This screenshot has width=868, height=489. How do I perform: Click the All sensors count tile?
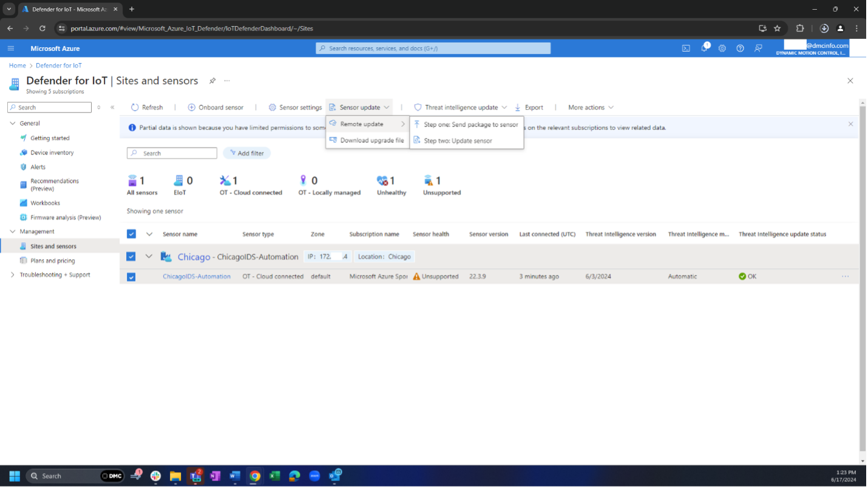(x=141, y=186)
